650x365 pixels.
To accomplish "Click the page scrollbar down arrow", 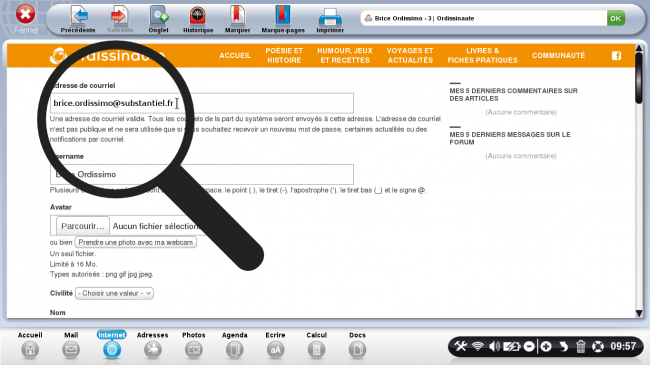I will pos(639,313).
